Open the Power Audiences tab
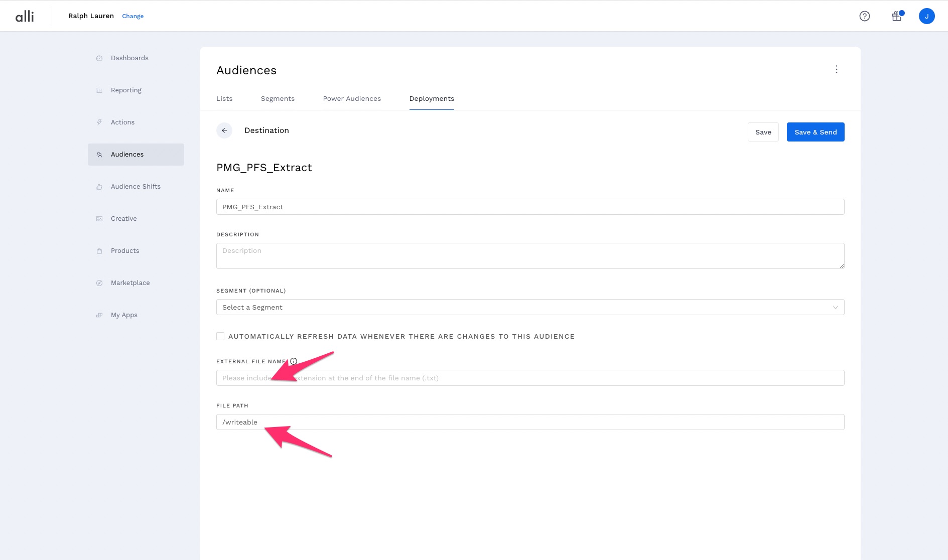Viewport: 948px width, 560px height. pos(352,98)
